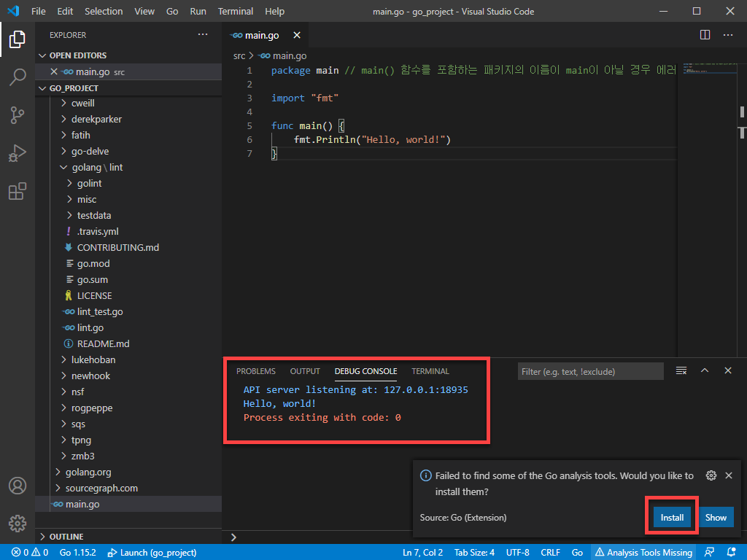The height and width of the screenshot is (560, 747).
Task: Open go.mod in explorer
Action: [93, 263]
